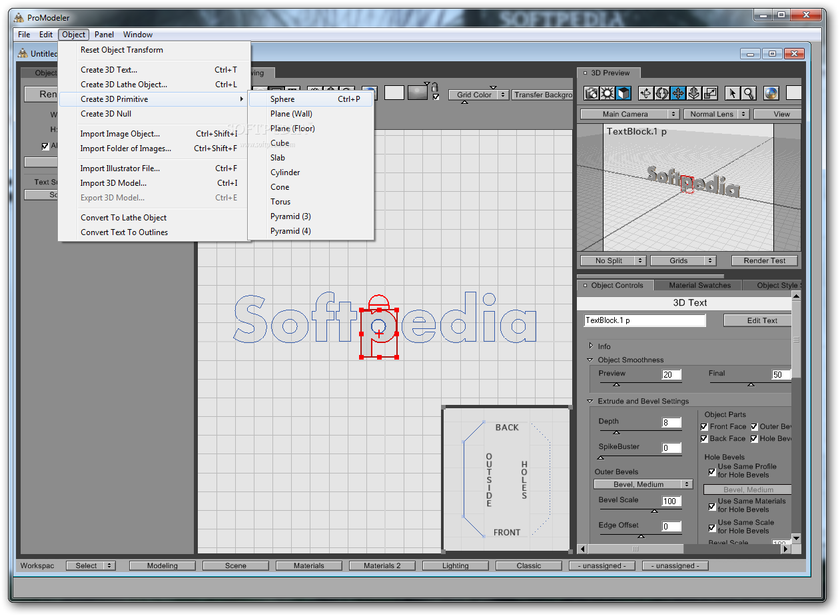
Task: Switch to the Object Controls tab
Action: (616, 286)
